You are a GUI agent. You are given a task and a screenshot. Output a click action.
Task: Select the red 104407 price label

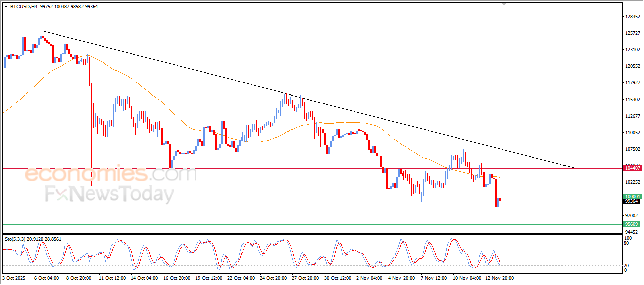[632, 168]
